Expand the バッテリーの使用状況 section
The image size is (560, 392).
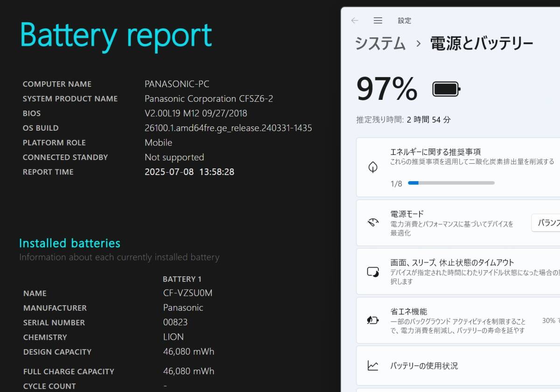point(458,365)
